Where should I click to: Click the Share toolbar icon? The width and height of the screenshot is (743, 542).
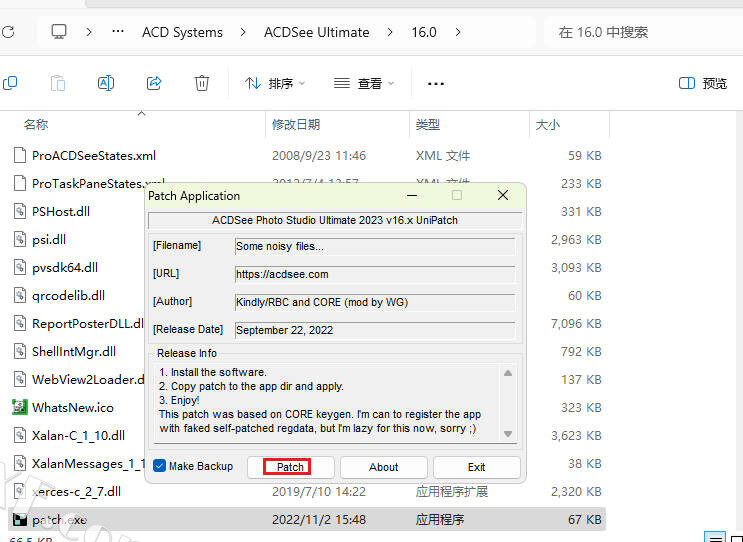tap(154, 83)
